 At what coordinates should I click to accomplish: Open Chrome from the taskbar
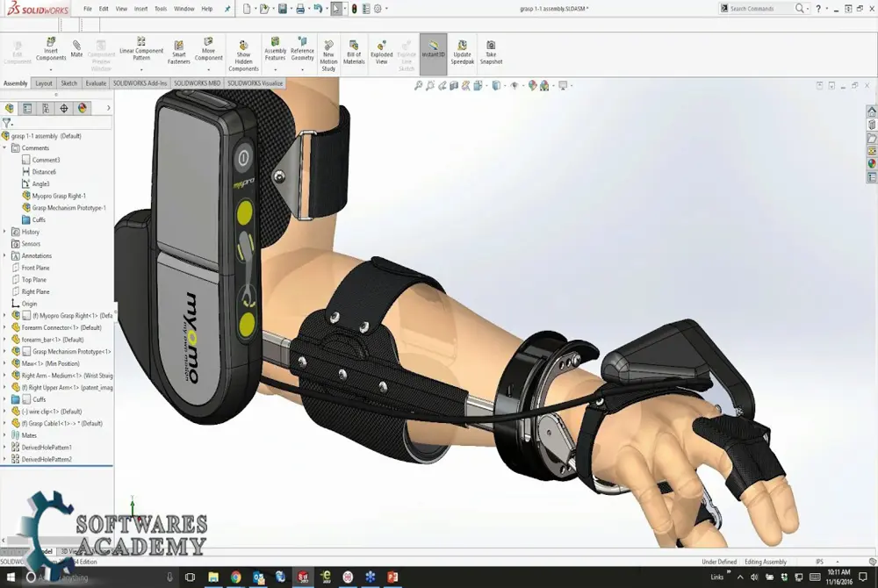[x=235, y=577]
